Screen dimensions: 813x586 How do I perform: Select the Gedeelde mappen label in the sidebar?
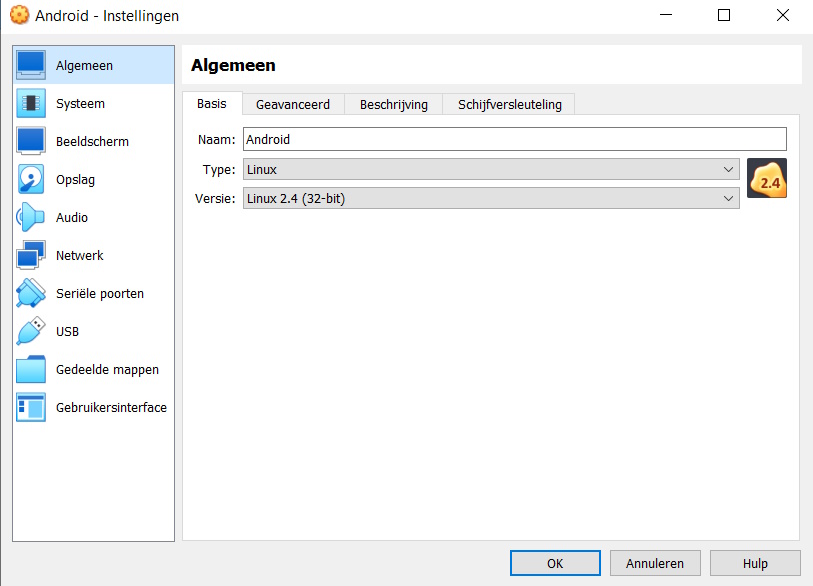point(107,370)
